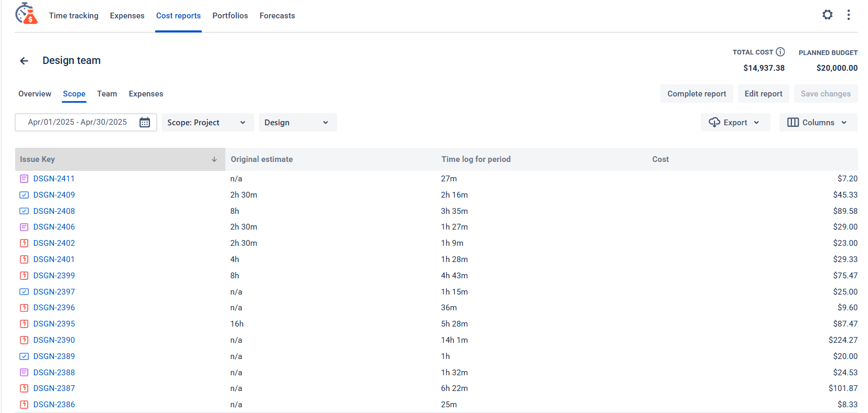
Task: Open issue link DSGN-2408
Action: point(54,211)
